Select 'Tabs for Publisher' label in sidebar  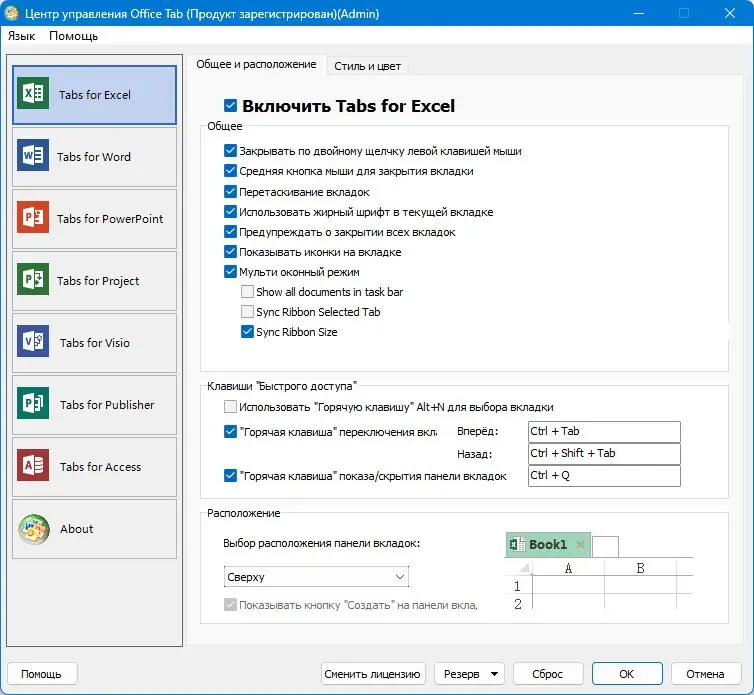107,405
